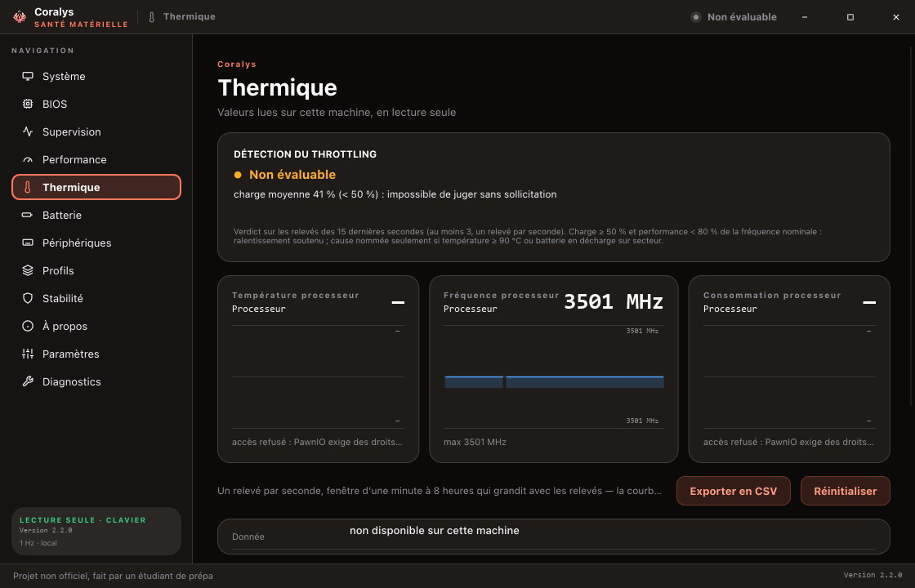915x588 pixels.
Task: Click the chip icon beside BIOS
Action: (x=28, y=104)
